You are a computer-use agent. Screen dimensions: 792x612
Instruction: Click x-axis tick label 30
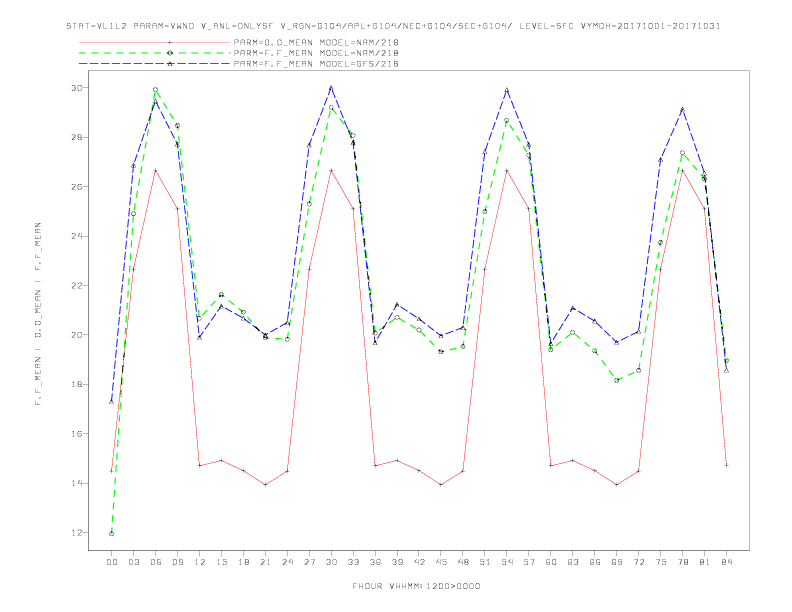331,562
